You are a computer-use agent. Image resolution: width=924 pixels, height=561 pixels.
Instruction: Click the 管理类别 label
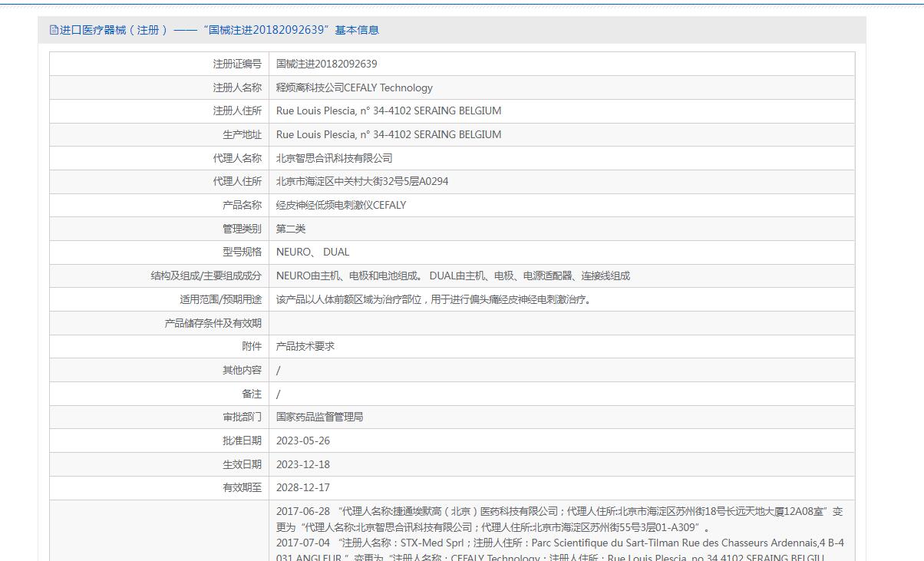[x=242, y=229]
